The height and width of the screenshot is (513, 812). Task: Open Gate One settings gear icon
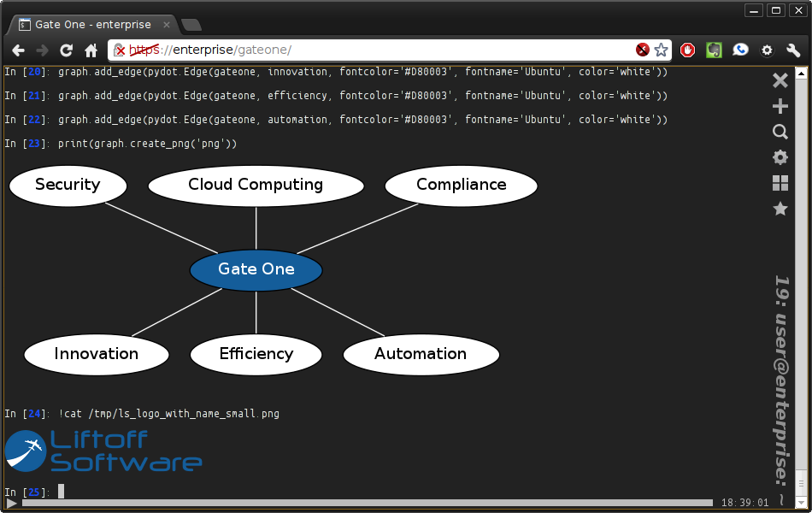[x=780, y=157]
